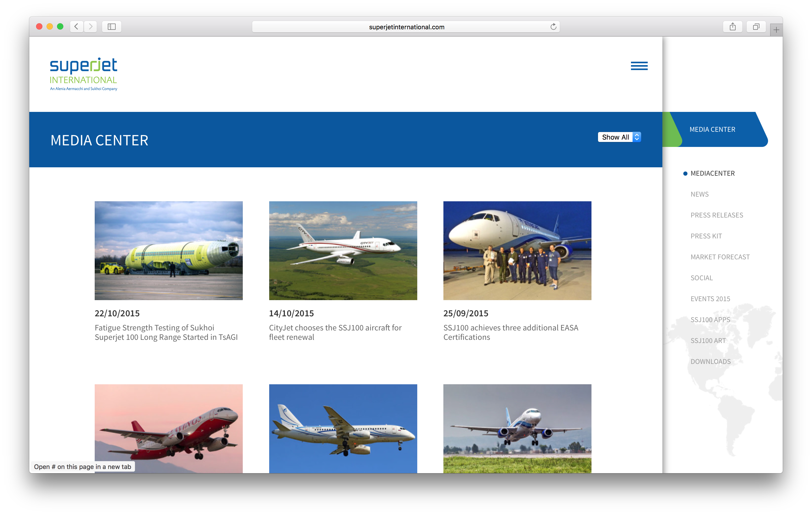Open the Share sheet icon

pos(732,27)
